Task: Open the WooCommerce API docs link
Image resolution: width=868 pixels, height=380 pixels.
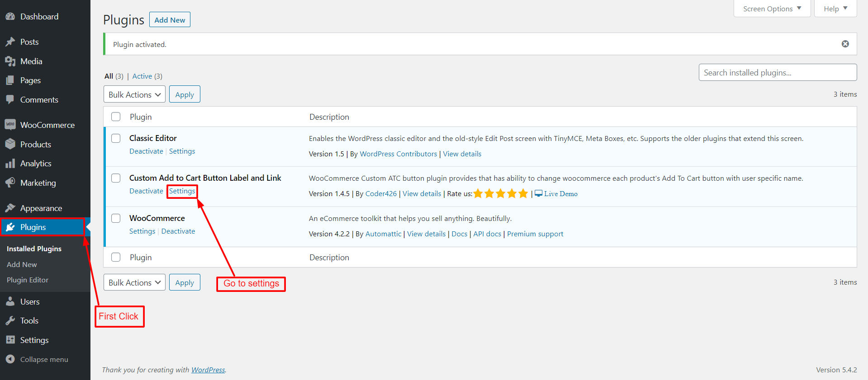Action: click(487, 234)
